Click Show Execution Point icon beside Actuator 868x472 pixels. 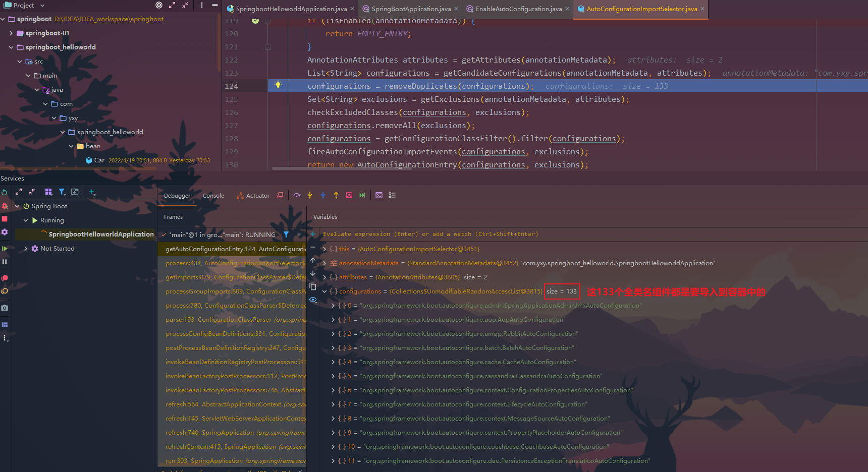[x=280, y=195]
